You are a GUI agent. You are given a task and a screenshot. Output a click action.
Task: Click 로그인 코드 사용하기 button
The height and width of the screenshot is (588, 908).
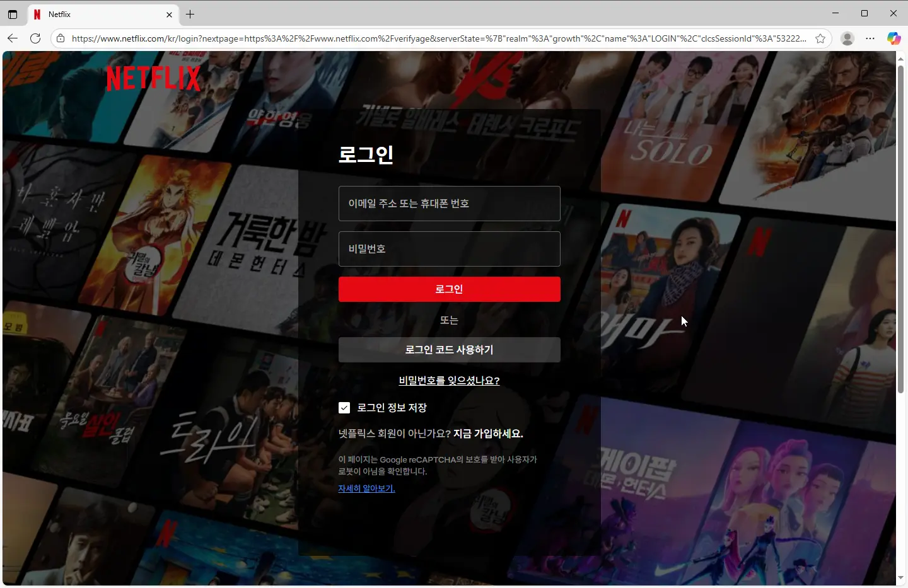(449, 350)
